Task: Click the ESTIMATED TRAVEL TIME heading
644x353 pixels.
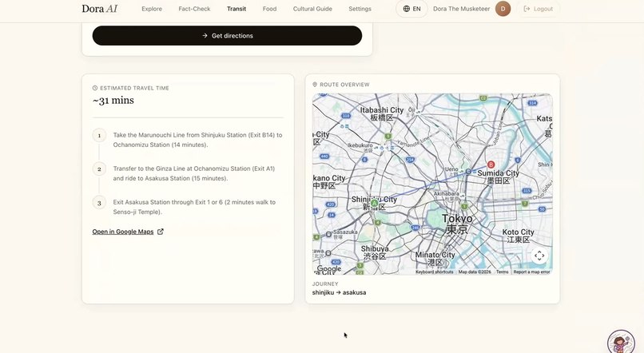Action: [x=134, y=88]
